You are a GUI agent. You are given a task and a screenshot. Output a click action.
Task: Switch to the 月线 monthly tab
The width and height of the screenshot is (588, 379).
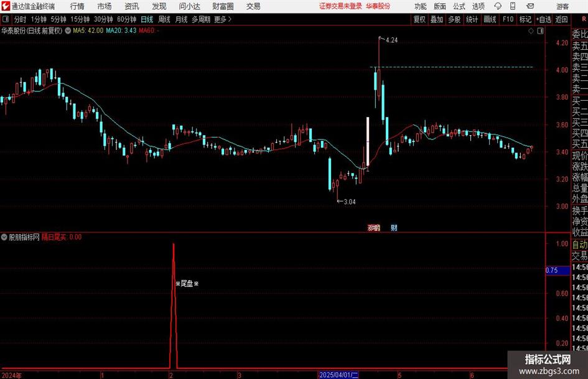181,19
